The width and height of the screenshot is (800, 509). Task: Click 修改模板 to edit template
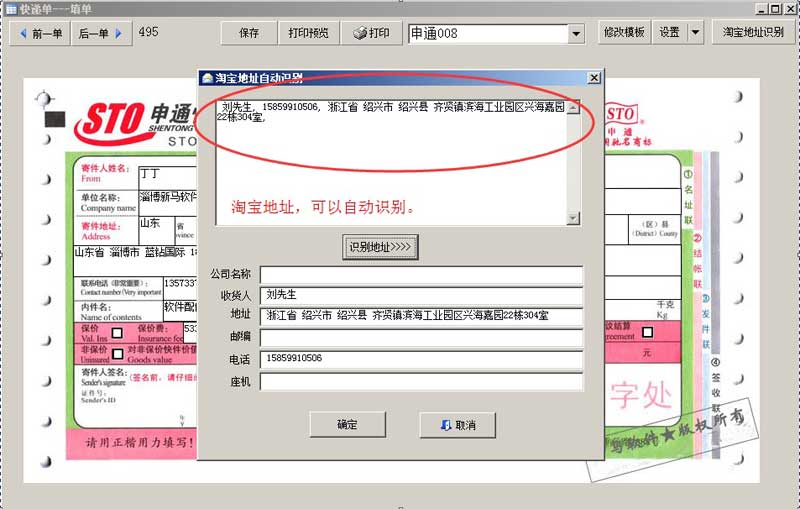click(x=624, y=32)
